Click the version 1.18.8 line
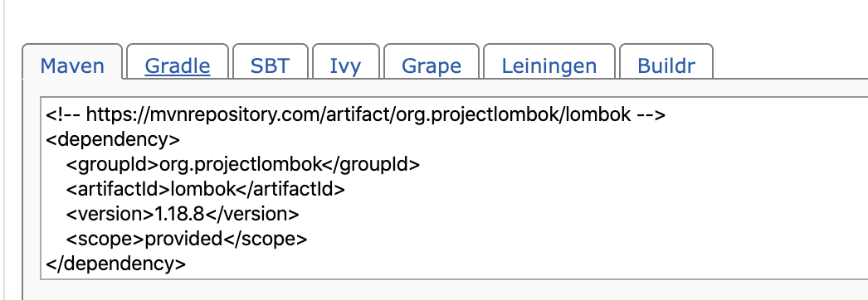The width and height of the screenshot is (868, 300). tap(182, 214)
